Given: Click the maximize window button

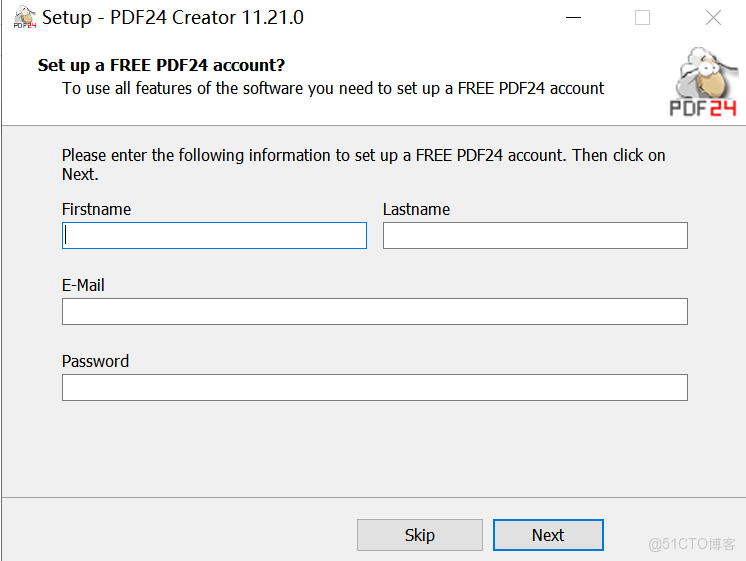Looking at the screenshot, I should pos(642,18).
